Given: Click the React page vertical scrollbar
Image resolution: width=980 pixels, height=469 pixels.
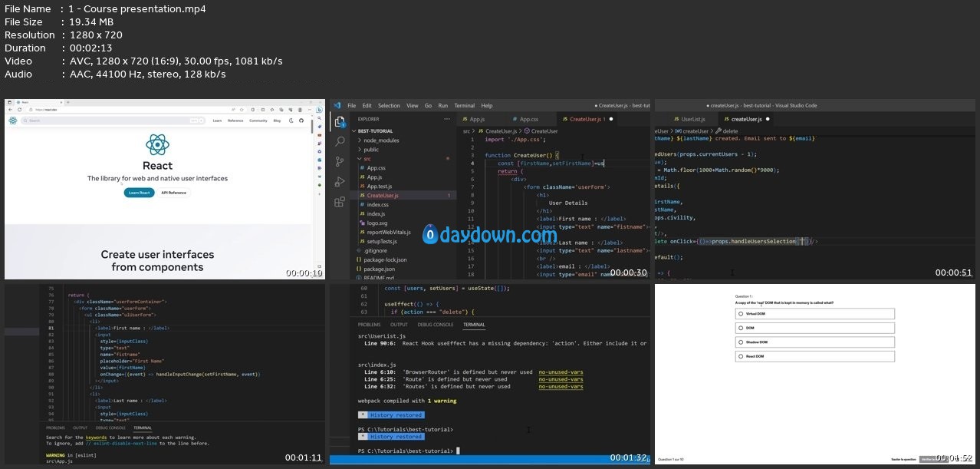Looking at the screenshot, I should (311, 126).
